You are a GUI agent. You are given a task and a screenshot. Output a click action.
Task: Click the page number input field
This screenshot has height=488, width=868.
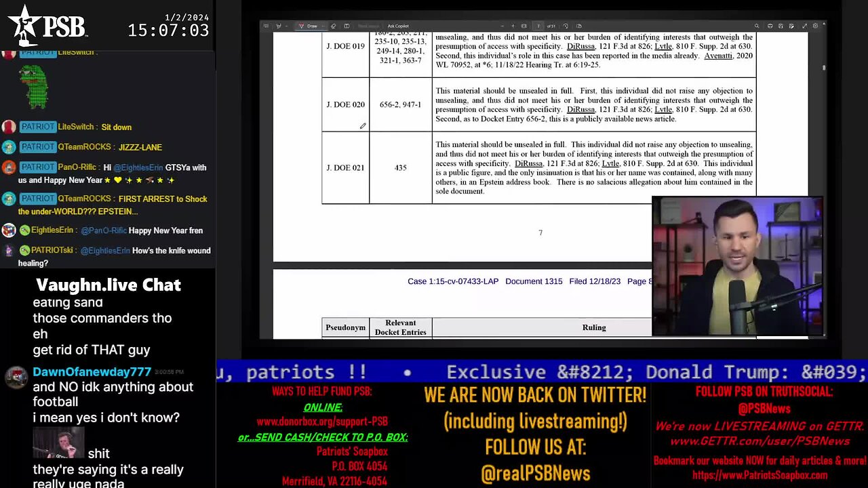[538, 26]
